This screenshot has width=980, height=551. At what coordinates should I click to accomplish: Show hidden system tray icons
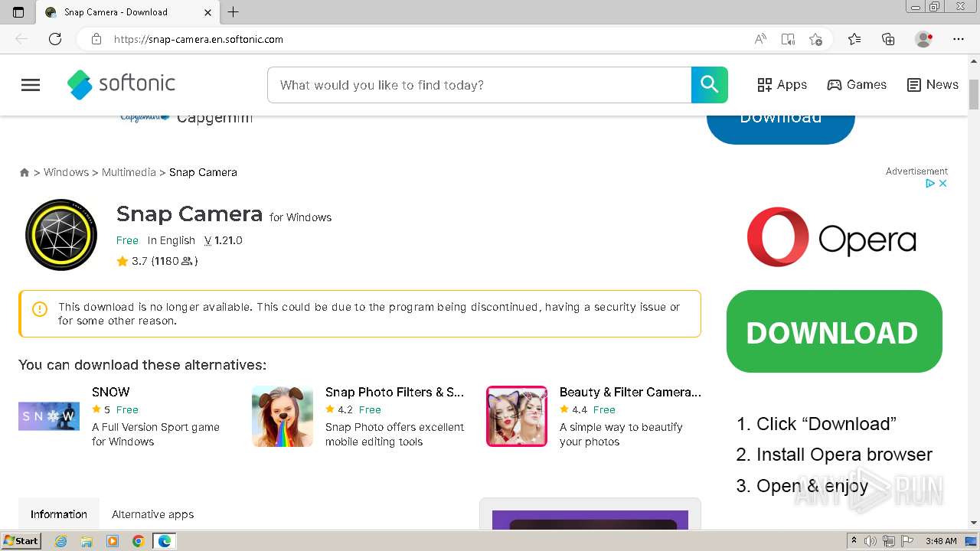854,541
